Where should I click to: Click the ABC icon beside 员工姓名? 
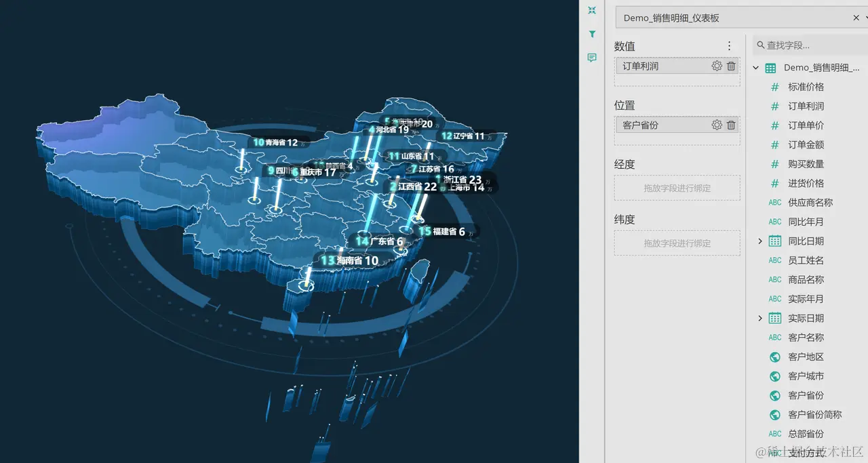point(775,260)
